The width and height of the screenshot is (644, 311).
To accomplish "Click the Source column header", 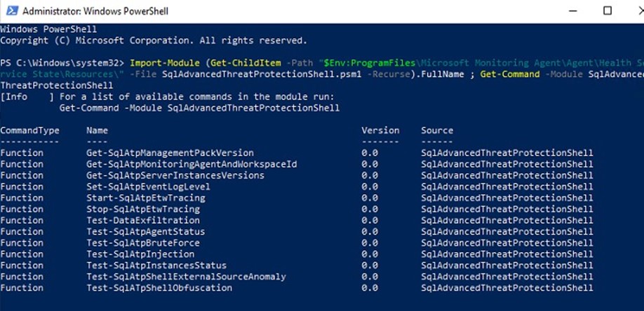I will pos(437,130).
